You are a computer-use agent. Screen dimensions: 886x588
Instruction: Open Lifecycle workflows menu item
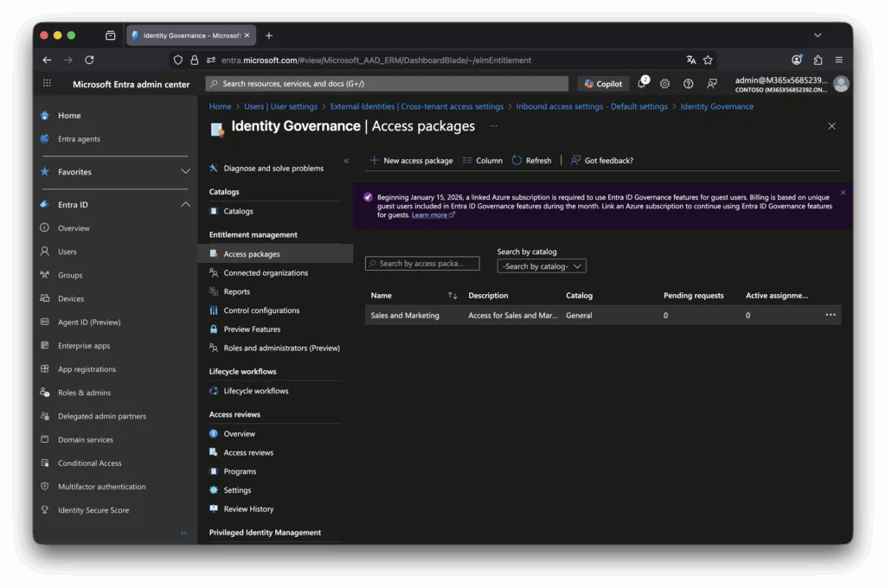tap(255, 391)
